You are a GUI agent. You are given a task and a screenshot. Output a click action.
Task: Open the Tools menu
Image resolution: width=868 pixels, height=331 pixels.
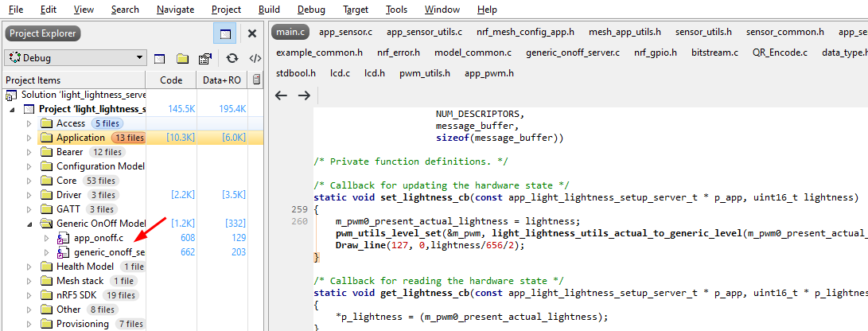396,10
